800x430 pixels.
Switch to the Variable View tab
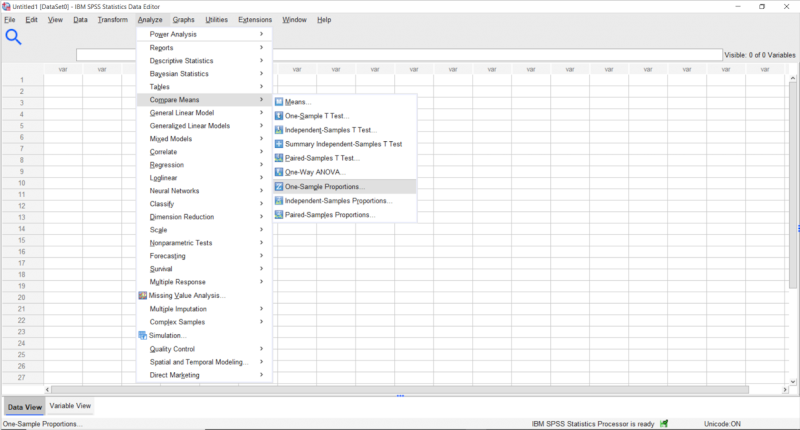point(70,406)
